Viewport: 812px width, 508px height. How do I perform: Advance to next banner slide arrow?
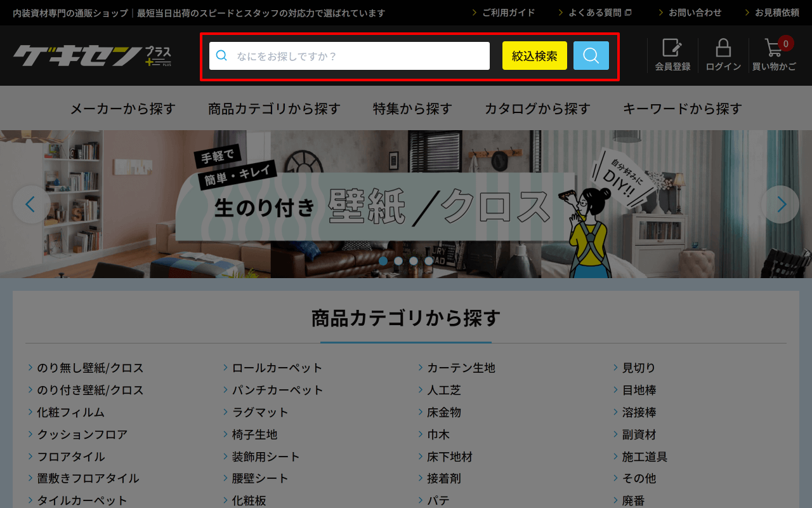780,204
